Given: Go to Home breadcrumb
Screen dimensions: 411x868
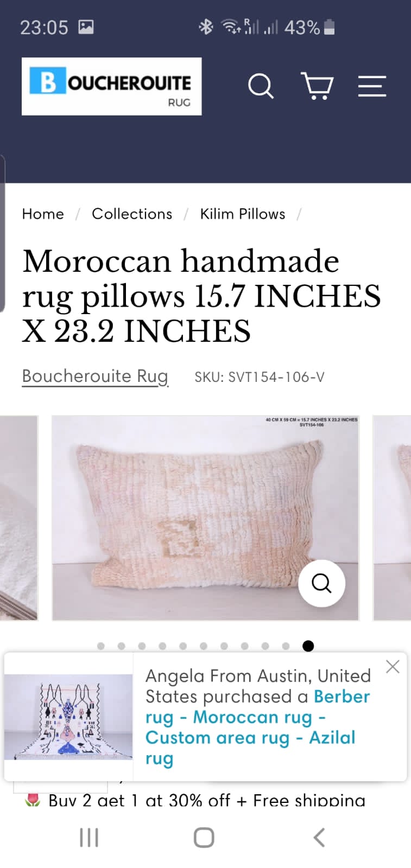Looking at the screenshot, I should [43, 214].
